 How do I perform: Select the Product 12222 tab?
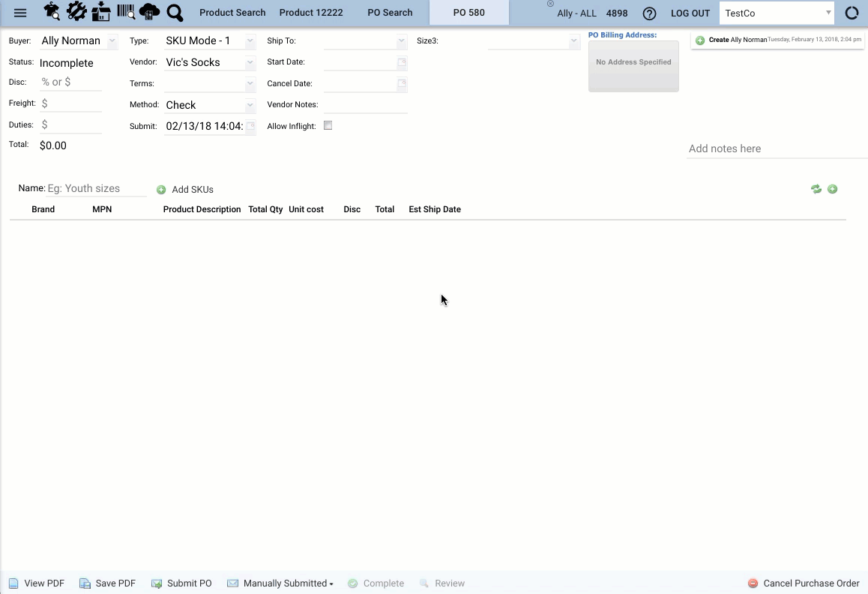pyautogui.click(x=310, y=12)
